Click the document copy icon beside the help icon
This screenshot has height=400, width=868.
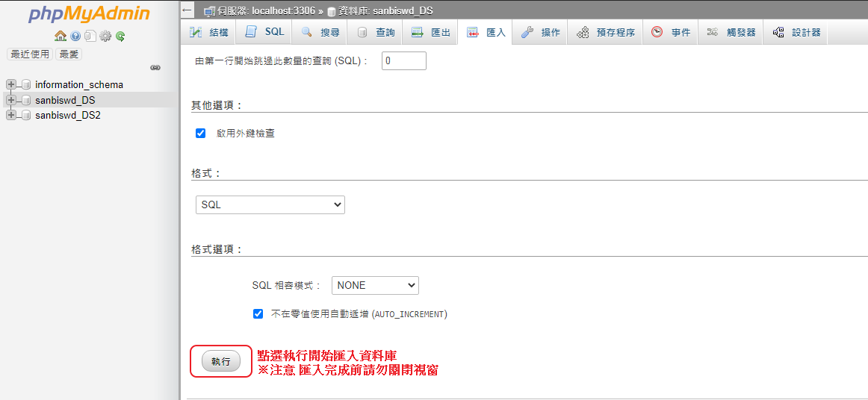pyautogui.click(x=90, y=36)
